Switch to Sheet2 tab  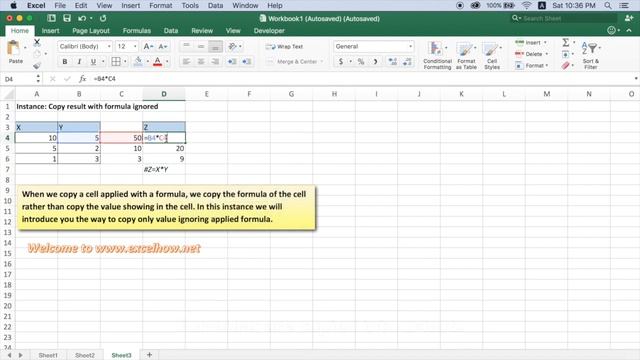85,356
